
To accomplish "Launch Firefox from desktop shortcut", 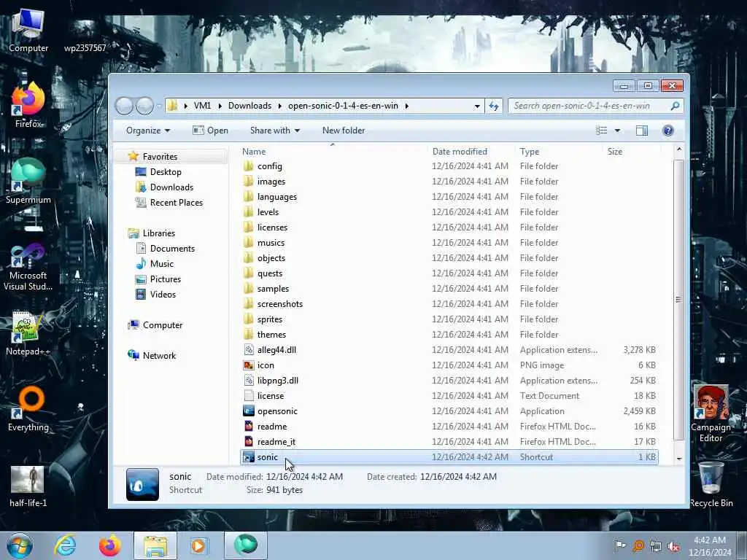I will (28, 106).
